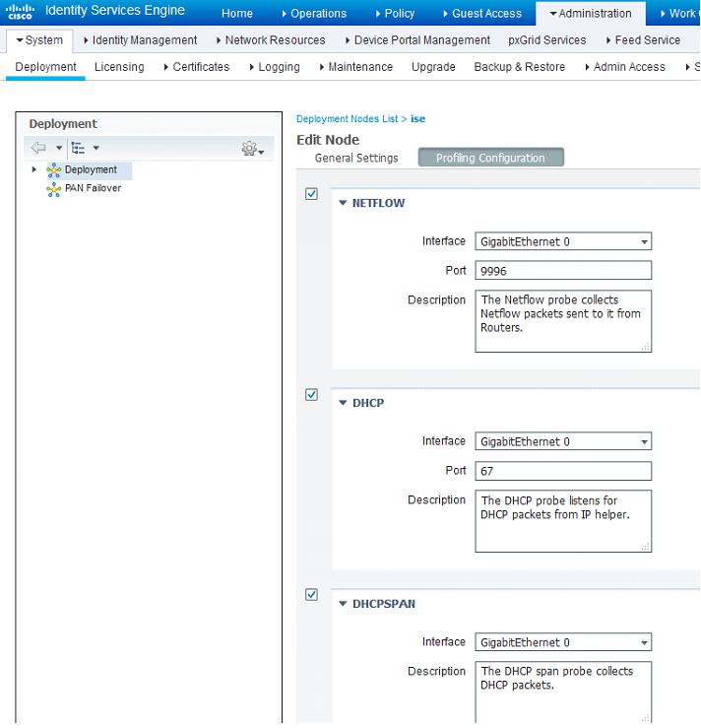701x728 pixels.
Task: Click the ise breadcrumb link
Action: pyautogui.click(x=418, y=119)
